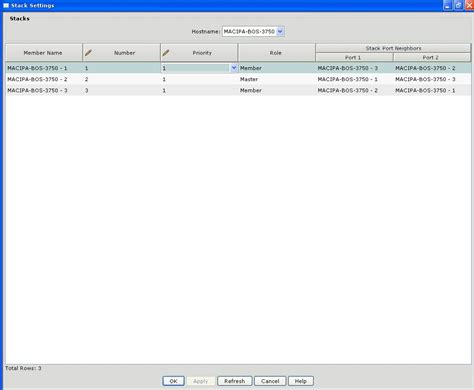Viewport: 474px width, 390px height.
Task: Click the Apply button
Action: point(201,381)
